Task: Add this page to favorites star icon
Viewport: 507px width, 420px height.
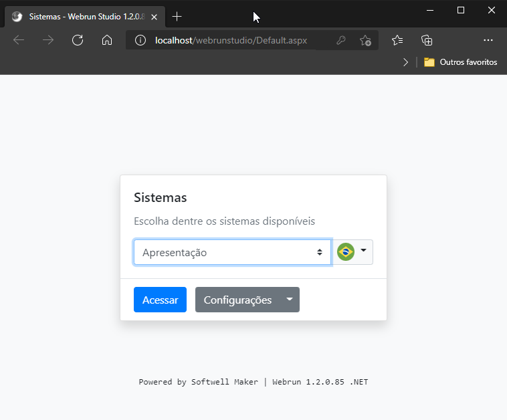Action: pyautogui.click(x=365, y=41)
